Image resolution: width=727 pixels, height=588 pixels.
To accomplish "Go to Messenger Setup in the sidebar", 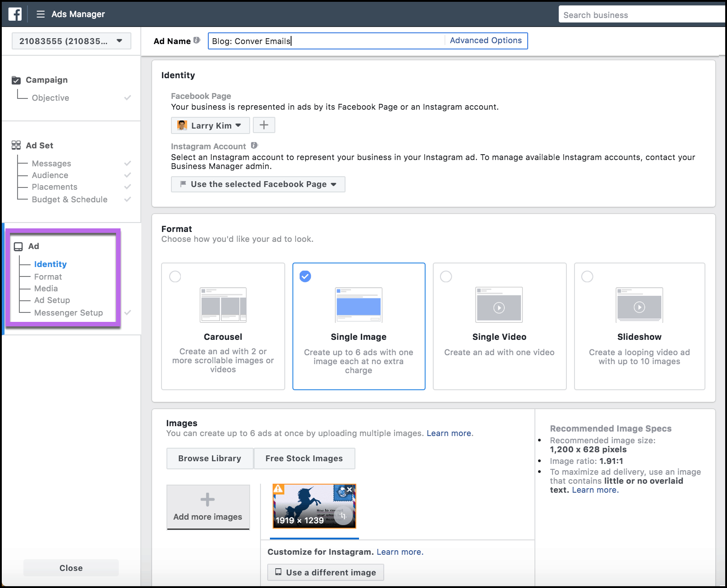I will [x=68, y=312].
